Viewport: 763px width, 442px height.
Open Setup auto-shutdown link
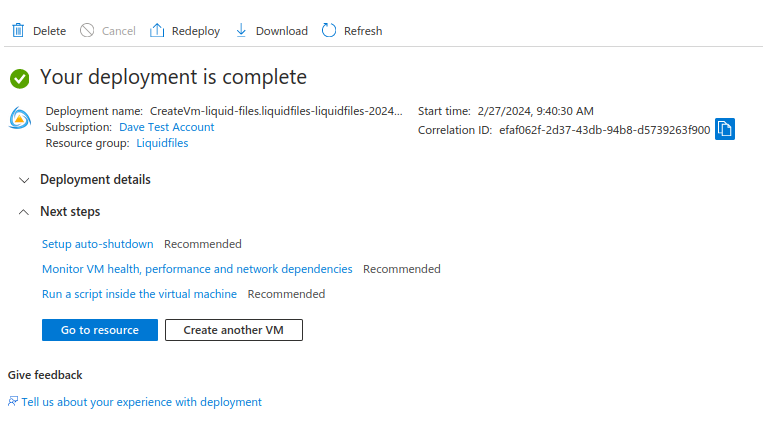[97, 244]
